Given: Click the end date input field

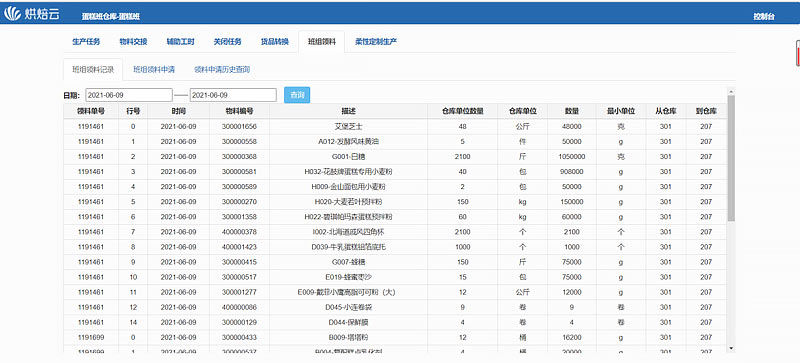Looking at the screenshot, I should 233,95.
